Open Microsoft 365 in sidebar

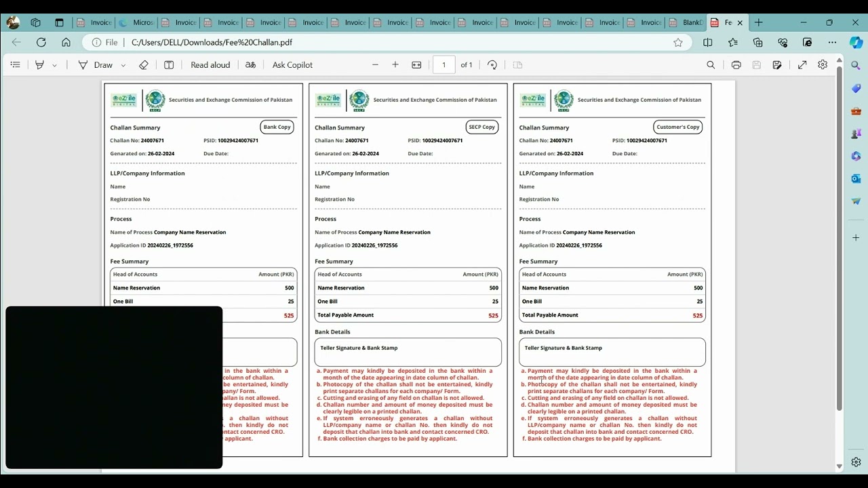856,156
